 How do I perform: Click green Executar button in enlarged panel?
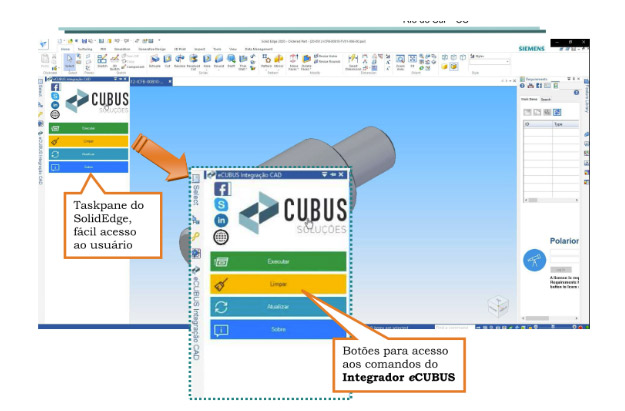[278, 262]
